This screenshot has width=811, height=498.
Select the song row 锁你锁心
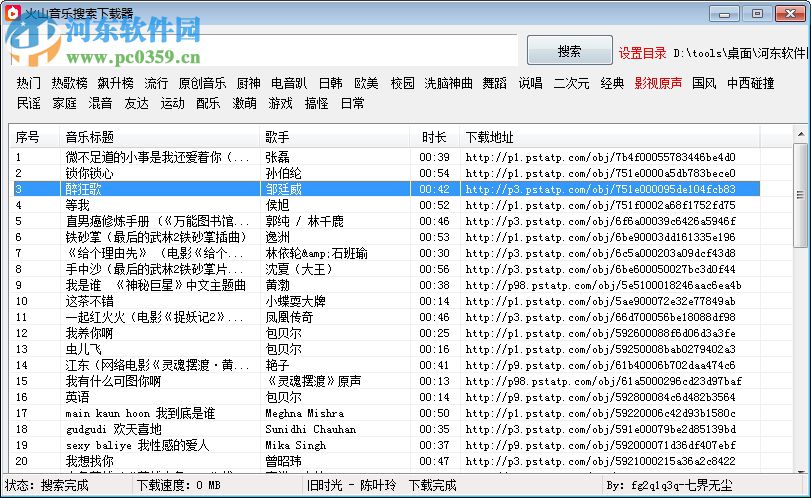pyautogui.click(x=386, y=173)
